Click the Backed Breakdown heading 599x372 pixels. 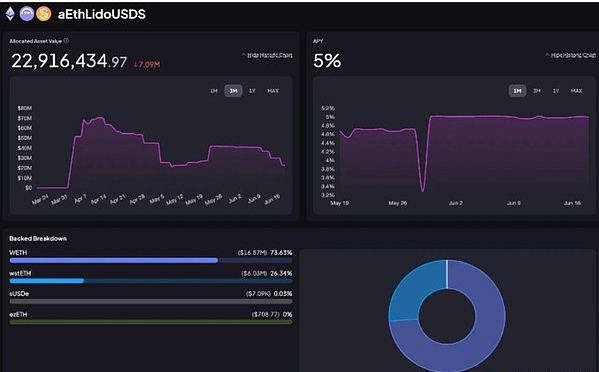point(38,239)
